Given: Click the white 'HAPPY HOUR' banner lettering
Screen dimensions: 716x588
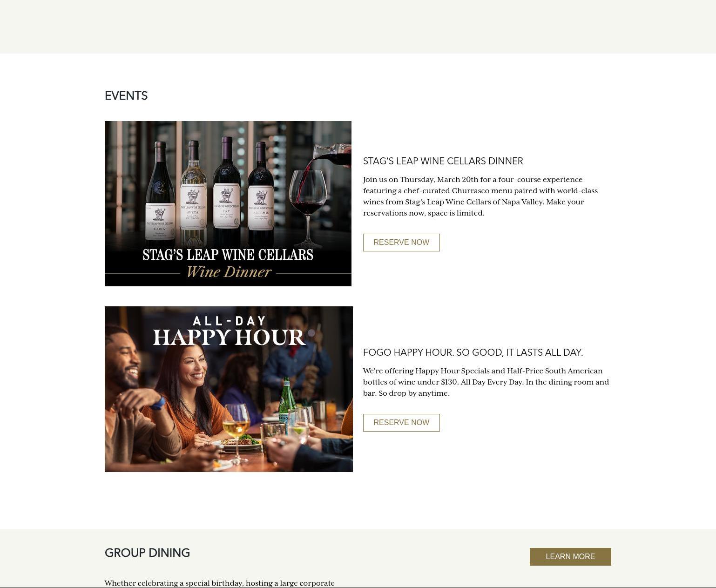Looking at the screenshot, I should [x=229, y=338].
